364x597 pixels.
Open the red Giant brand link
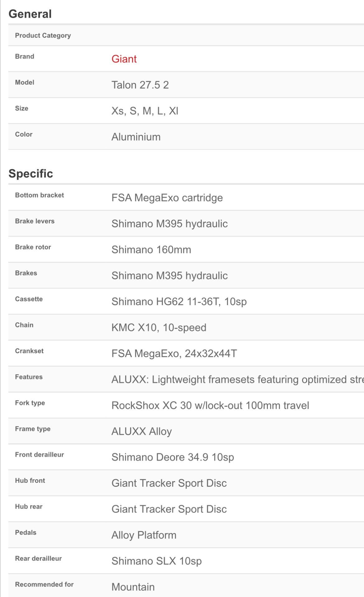(124, 59)
